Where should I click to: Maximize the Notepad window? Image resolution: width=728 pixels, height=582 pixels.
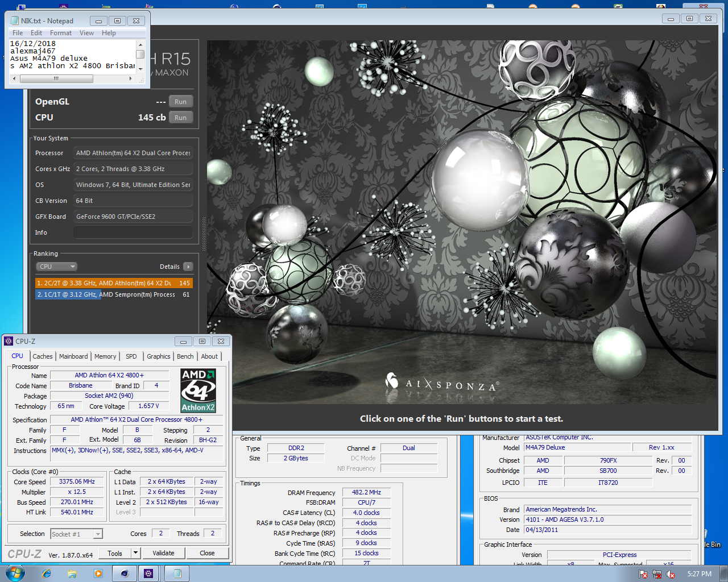(117, 21)
